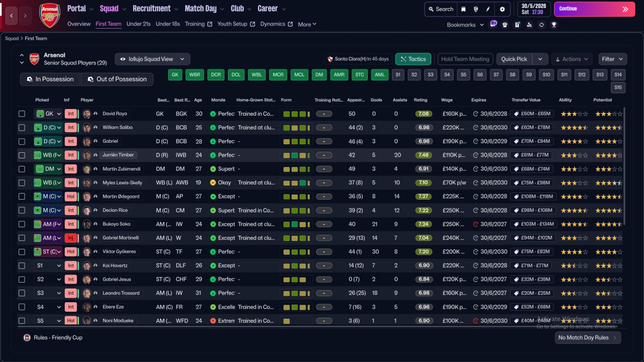
Task: Open the world globe icon in top toolbar
Action: click(475, 9)
